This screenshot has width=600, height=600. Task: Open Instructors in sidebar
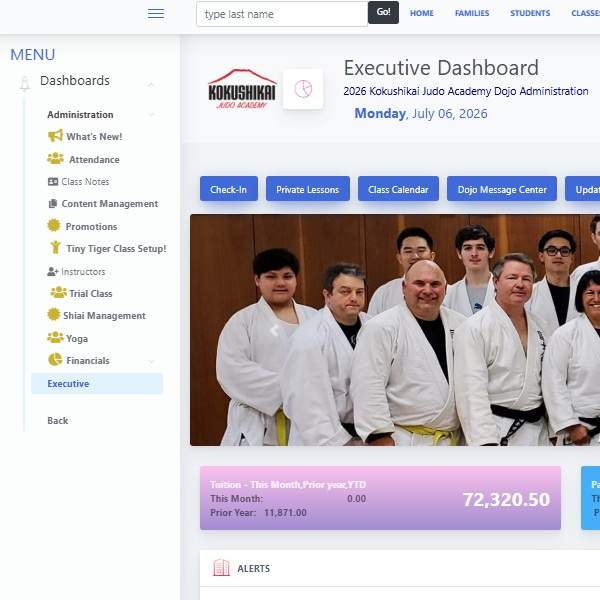click(x=83, y=272)
